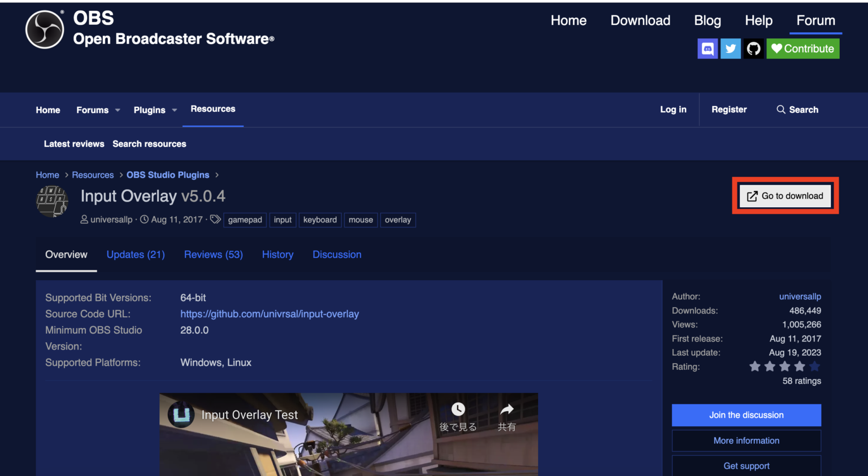Viewport: 868px width, 476px height.
Task: Switch to the History tab
Action: pyautogui.click(x=277, y=255)
